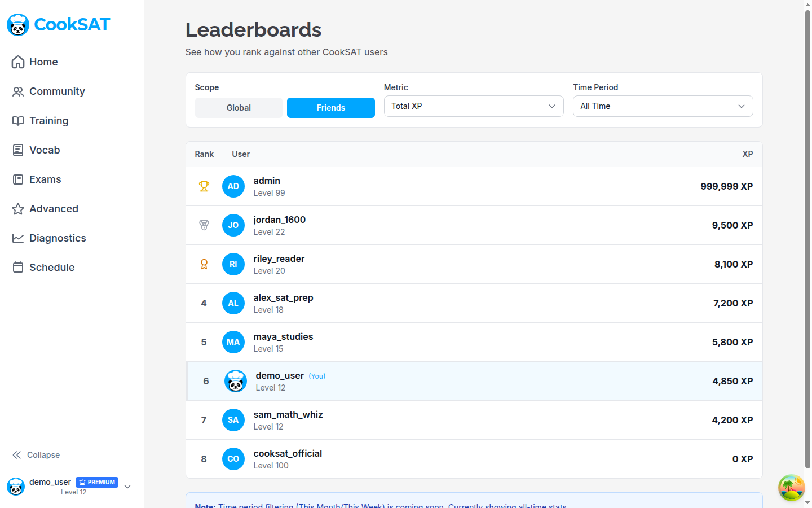
Task: Navigate to the Exams menu item
Action: pyautogui.click(x=45, y=179)
